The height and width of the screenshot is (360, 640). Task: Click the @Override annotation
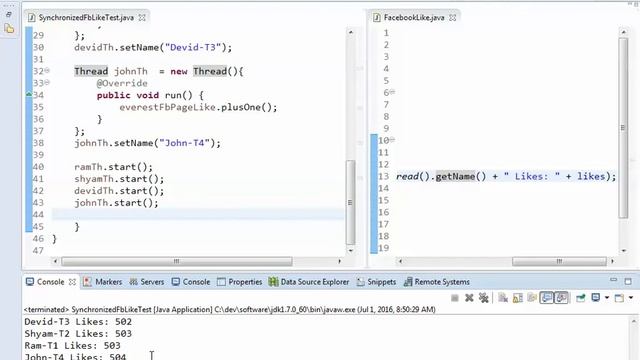pos(122,83)
